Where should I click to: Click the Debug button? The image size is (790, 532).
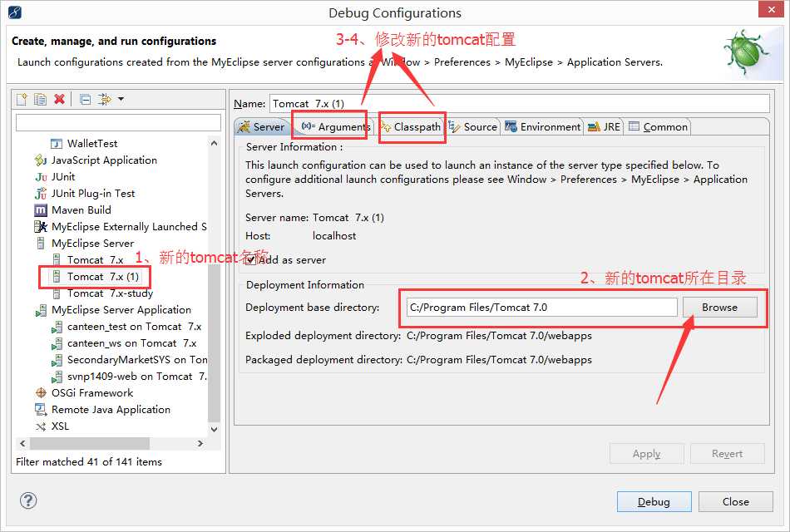654,502
